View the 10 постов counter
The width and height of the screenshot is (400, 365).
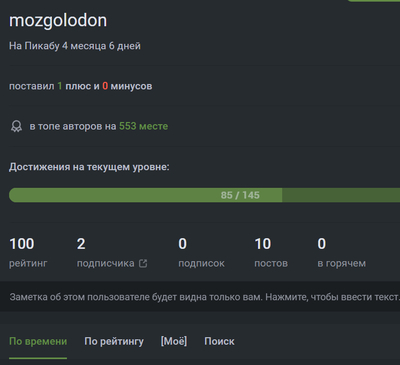[x=271, y=252]
